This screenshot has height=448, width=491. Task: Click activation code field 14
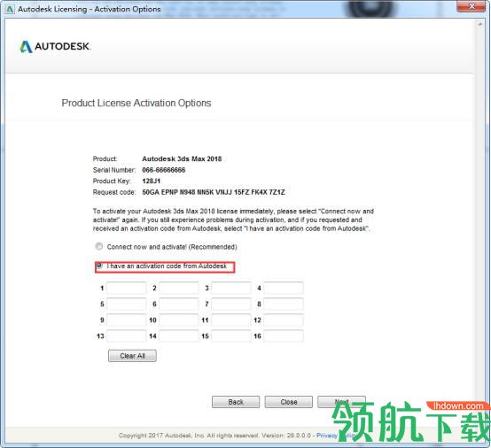(179, 336)
